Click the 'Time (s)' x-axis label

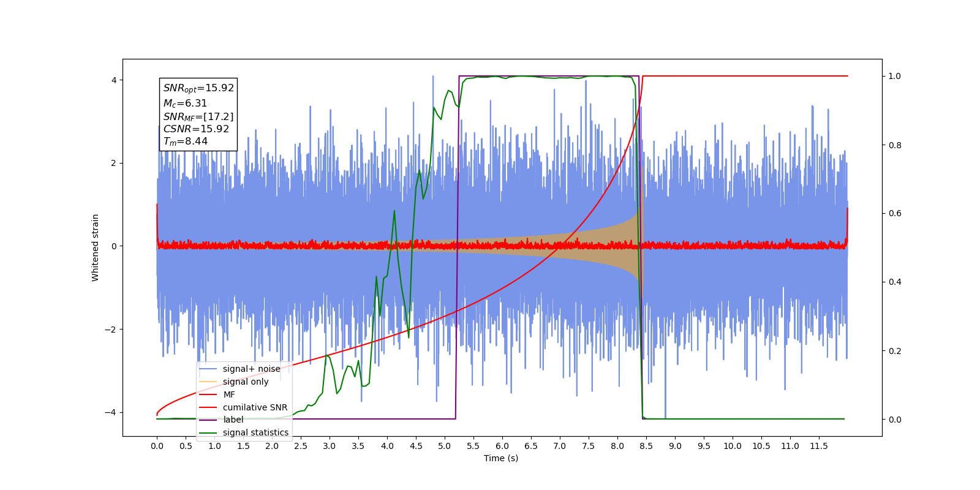coord(501,458)
